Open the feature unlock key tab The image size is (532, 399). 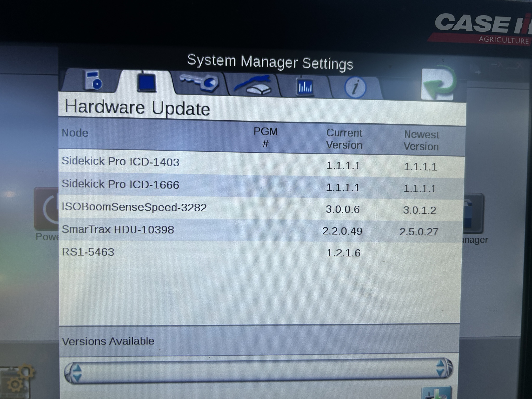coord(199,83)
